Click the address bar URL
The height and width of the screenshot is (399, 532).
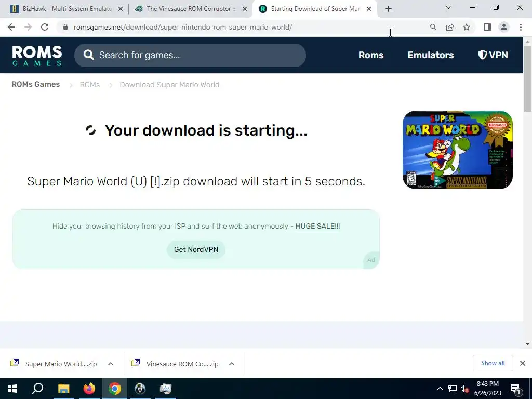pyautogui.click(x=183, y=27)
